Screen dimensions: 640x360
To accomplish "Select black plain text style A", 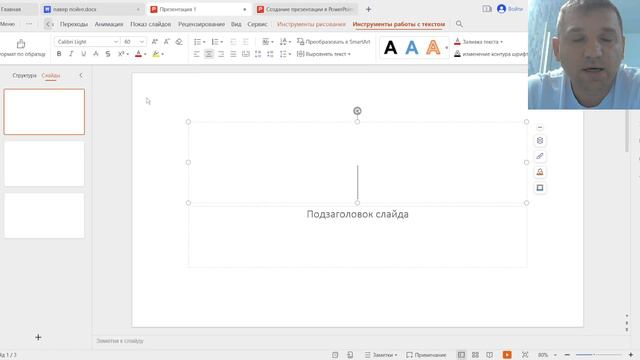I will click(391, 48).
